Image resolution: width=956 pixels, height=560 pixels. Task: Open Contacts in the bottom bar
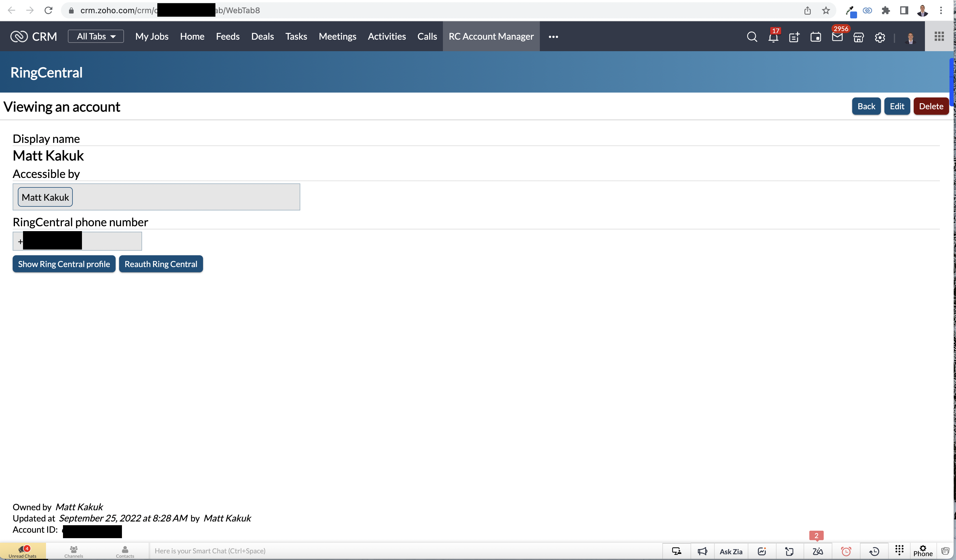click(125, 551)
